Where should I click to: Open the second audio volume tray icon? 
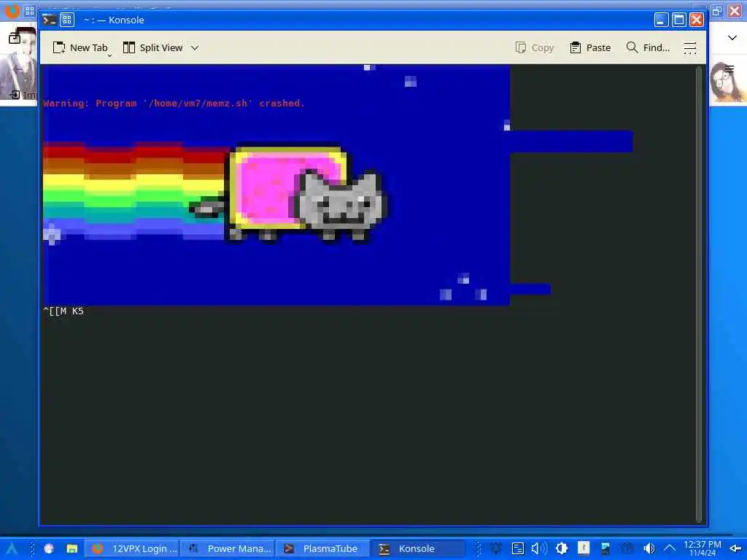tap(649, 548)
